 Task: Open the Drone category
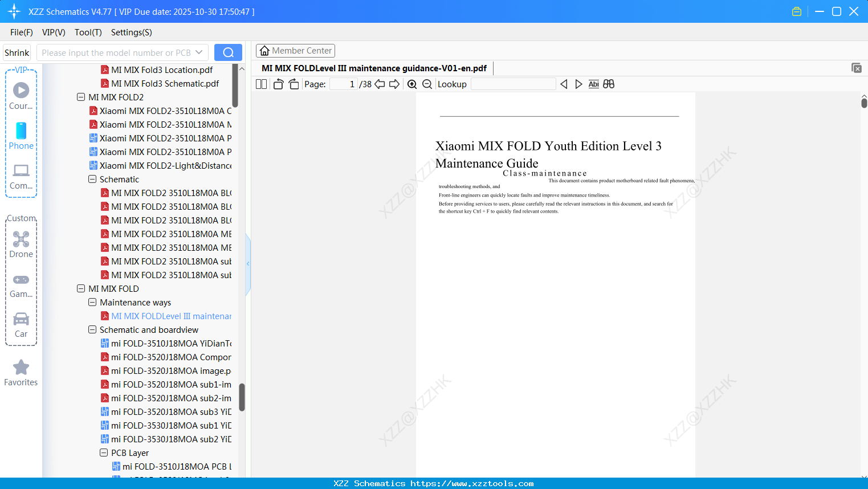tap(21, 244)
